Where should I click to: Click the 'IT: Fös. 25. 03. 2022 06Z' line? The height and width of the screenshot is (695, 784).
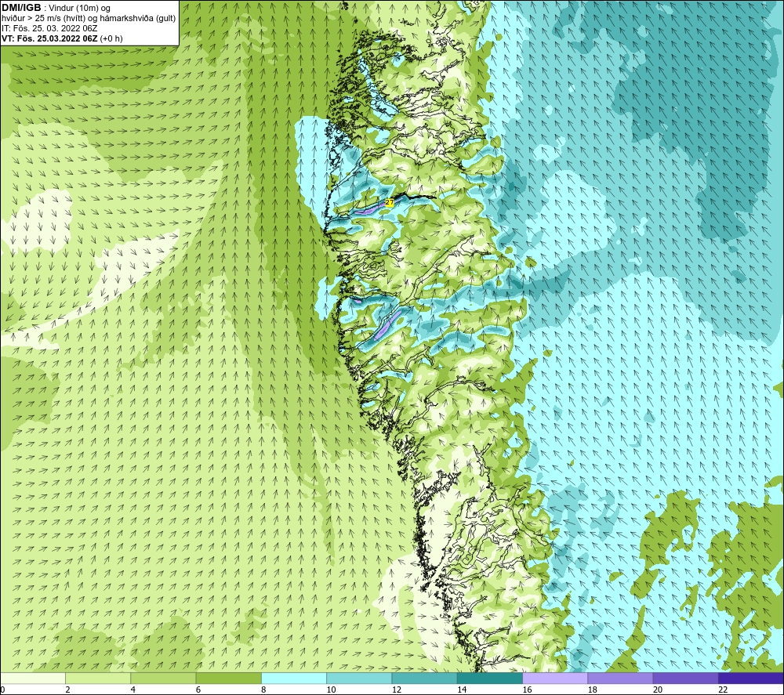pyautogui.click(x=49, y=28)
